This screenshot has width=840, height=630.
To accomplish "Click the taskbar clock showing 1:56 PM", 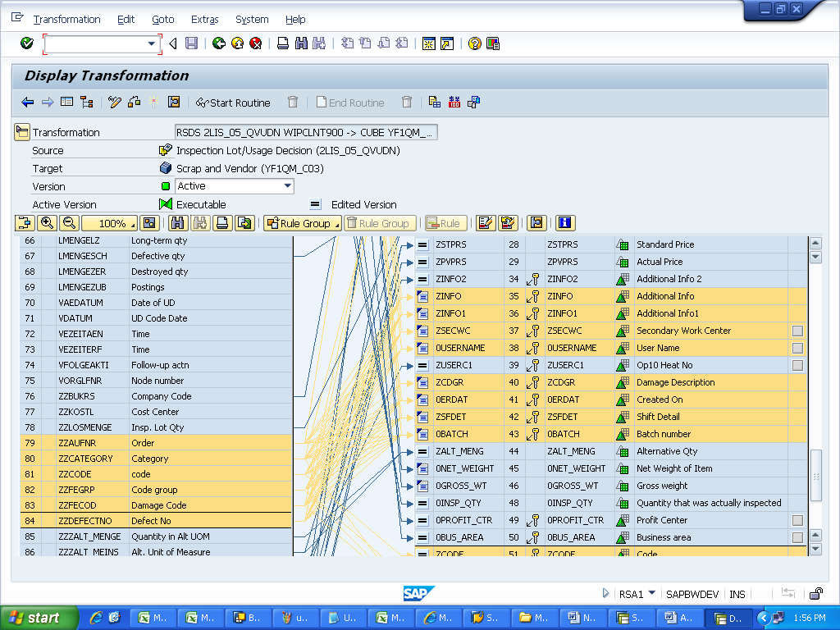I will click(810, 618).
